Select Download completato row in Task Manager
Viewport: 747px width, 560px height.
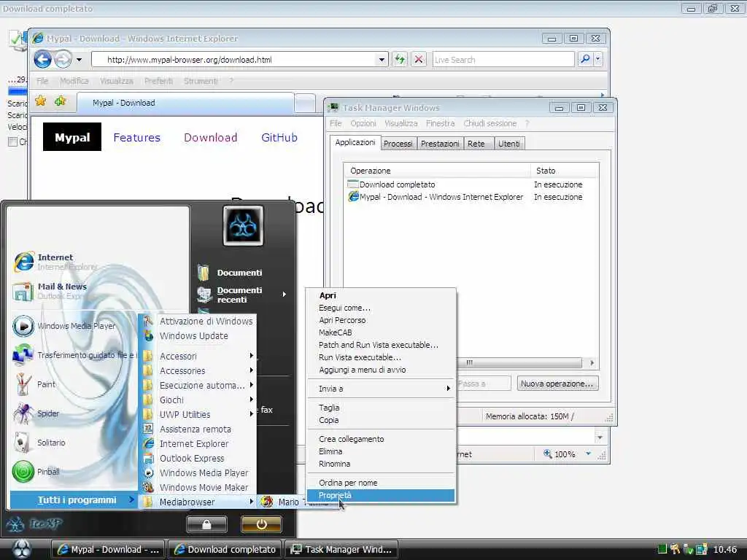pyautogui.click(x=471, y=184)
